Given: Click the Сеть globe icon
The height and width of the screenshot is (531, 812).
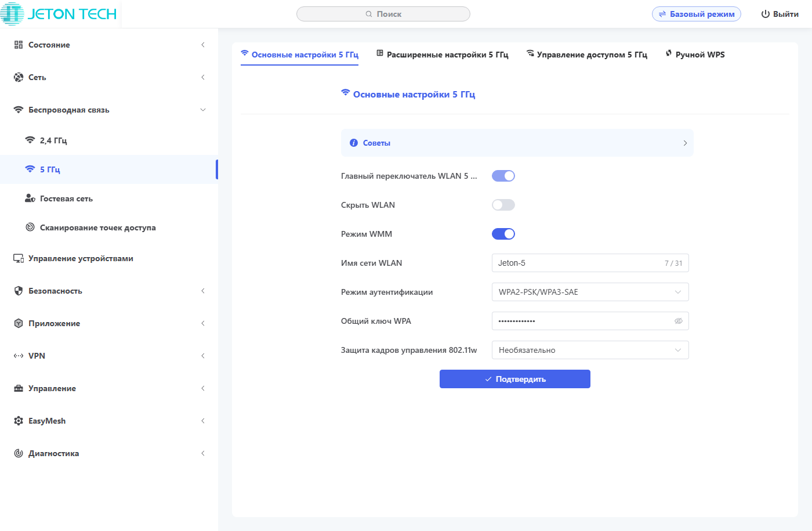Looking at the screenshot, I should 19,77.
